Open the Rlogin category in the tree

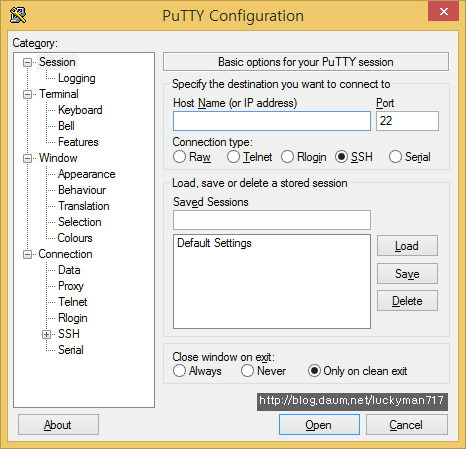pyautogui.click(x=73, y=318)
